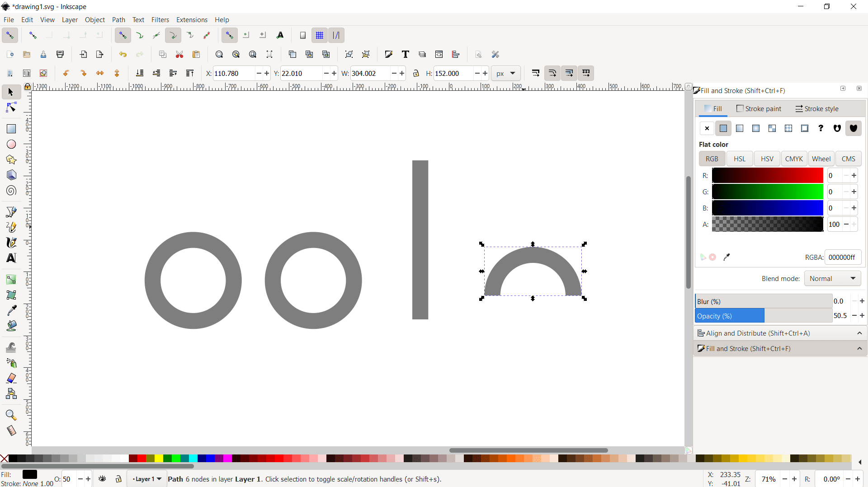Toggle snap to guides
Screen dimensions: 868x487
336,35
